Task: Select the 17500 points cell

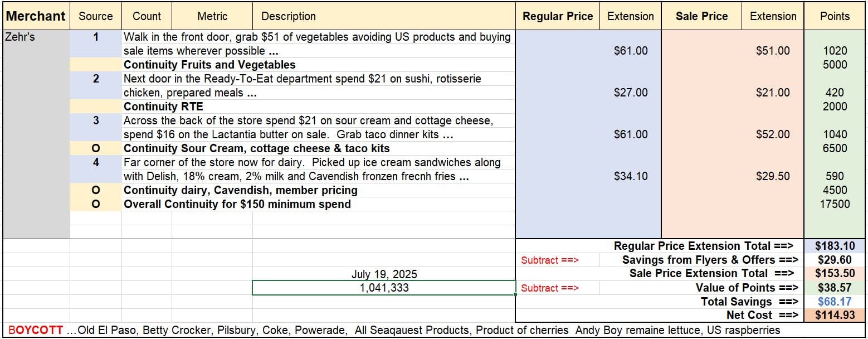Action: coord(835,204)
